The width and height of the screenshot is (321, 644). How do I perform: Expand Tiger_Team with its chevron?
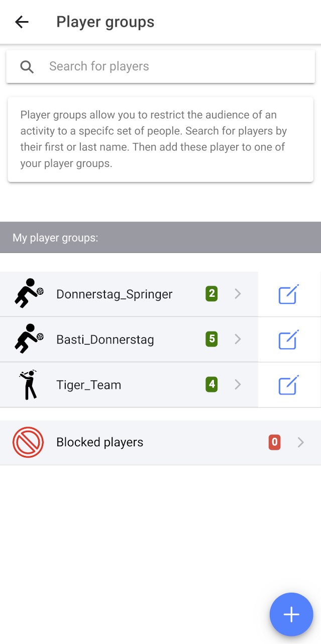(x=238, y=385)
